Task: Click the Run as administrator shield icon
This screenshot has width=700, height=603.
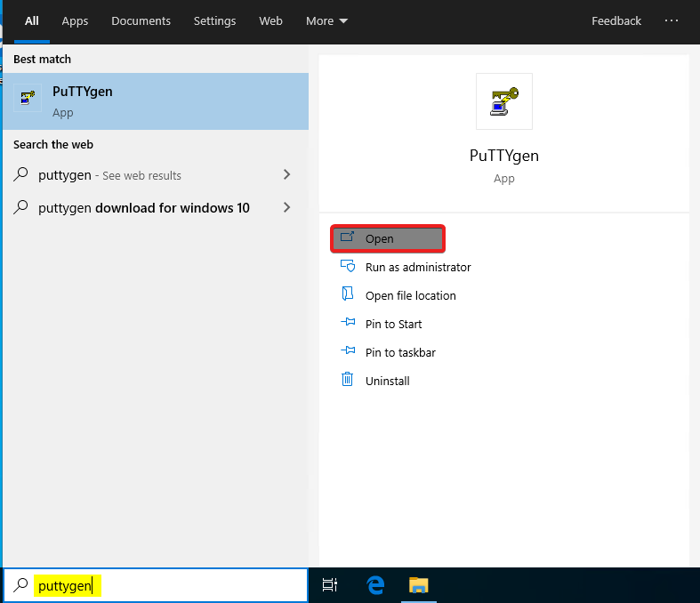Action: click(x=348, y=266)
